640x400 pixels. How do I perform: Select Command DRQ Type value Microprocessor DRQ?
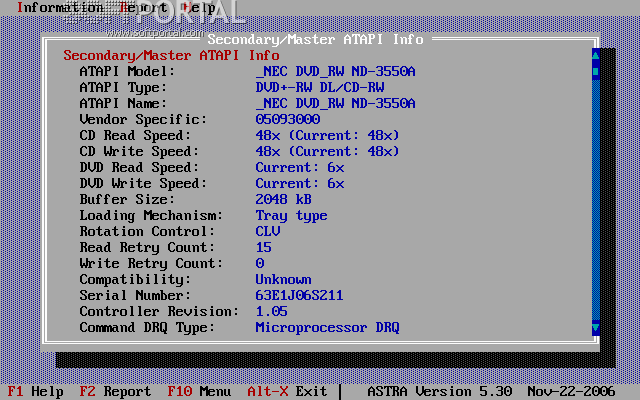click(x=327, y=327)
